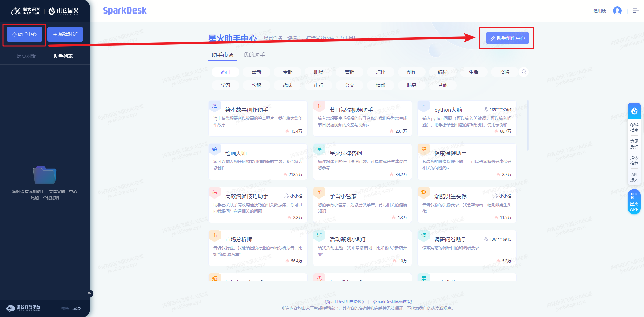This screenshot has width=644, height=317.
Task: Click the 市 badge on 市场分析师 card
Action: [215, 236]
